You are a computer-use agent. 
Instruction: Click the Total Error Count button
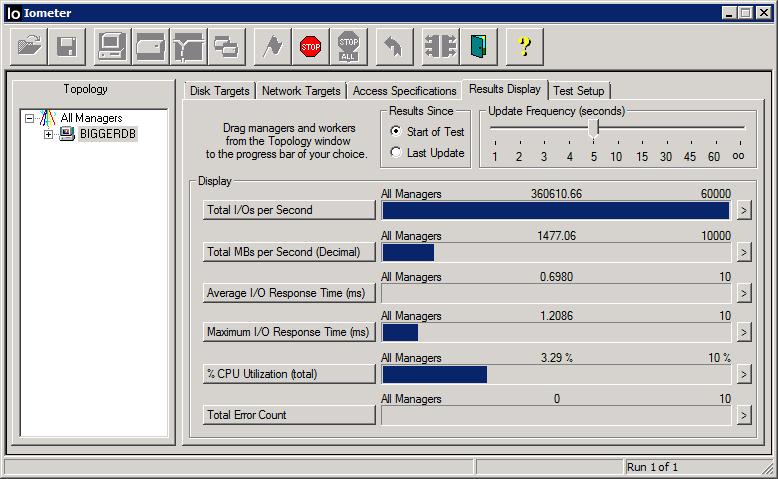(x=289, y=415)
